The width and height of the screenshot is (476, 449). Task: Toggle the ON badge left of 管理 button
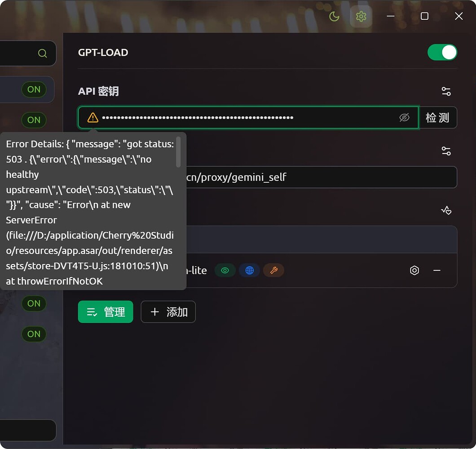pyautogui.click(x=34, y=304)
